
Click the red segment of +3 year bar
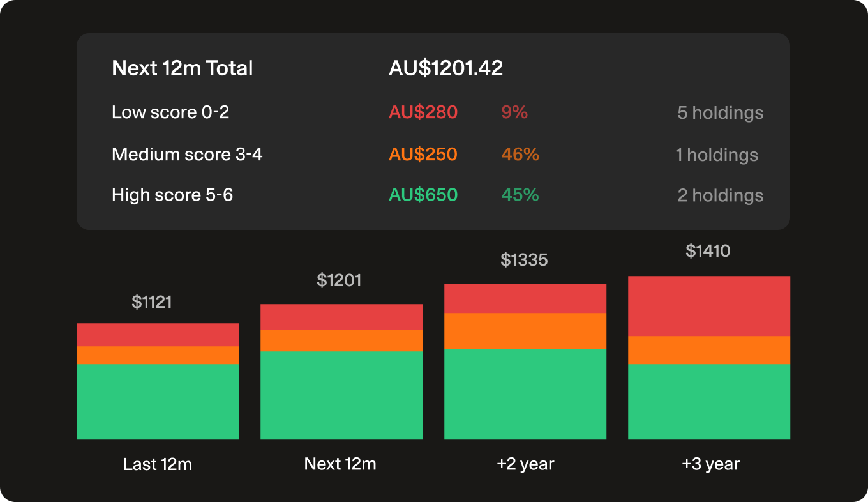coord(709,306)
